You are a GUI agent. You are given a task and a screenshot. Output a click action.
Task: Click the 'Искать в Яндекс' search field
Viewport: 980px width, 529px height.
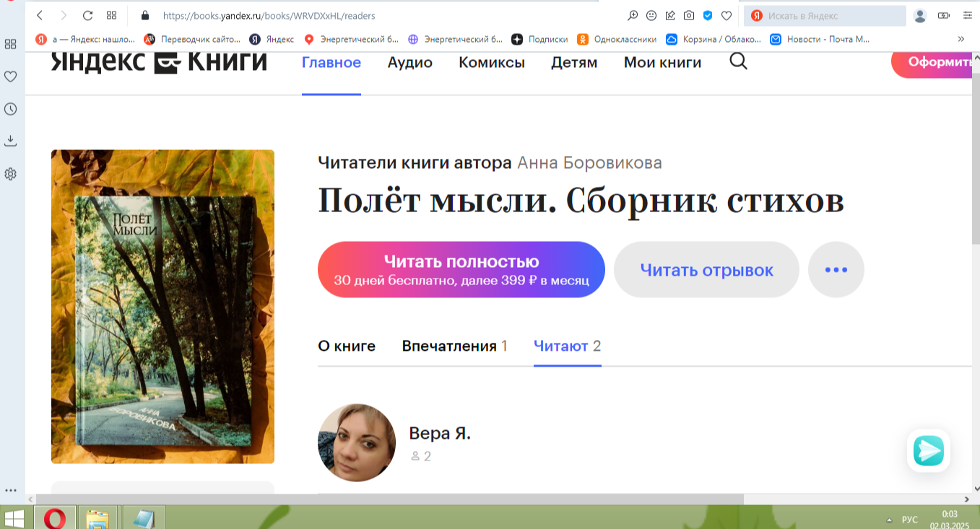(x=825, y=15)
